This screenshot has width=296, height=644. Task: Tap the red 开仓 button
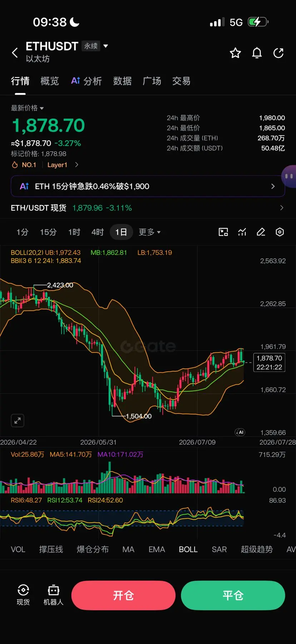coord(123,595)
